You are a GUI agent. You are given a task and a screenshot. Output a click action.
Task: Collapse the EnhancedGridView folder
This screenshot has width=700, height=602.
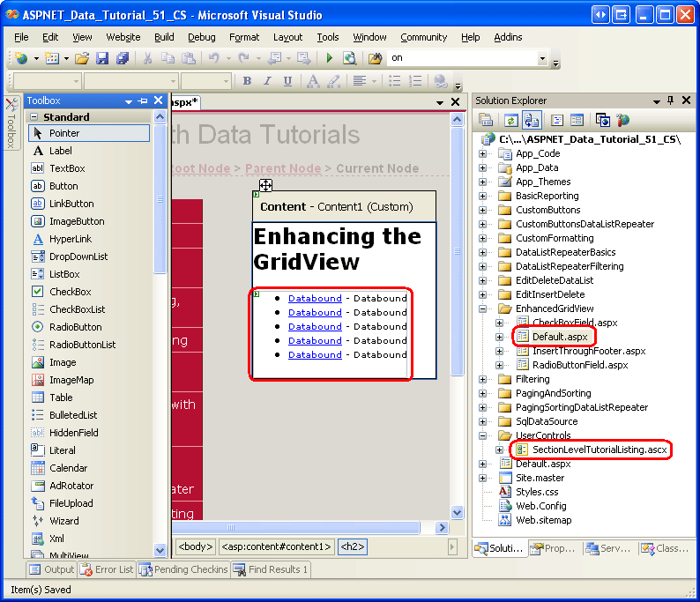(x=483, y=308)
